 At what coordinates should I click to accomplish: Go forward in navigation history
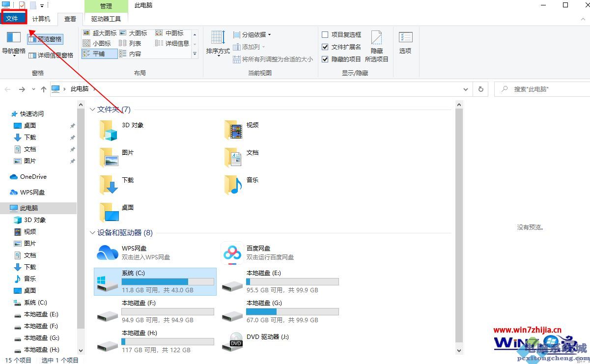click(x=22, y=89)
